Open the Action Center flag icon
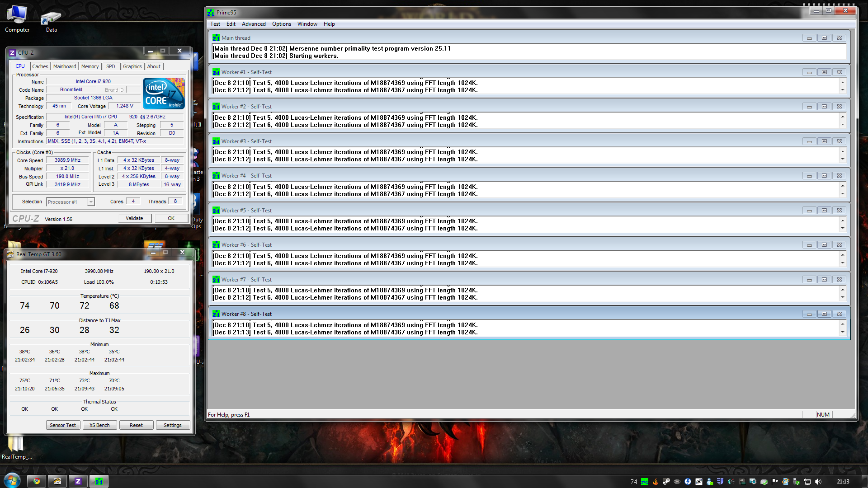Screen dimensions: 868x488 click(775, 482)
